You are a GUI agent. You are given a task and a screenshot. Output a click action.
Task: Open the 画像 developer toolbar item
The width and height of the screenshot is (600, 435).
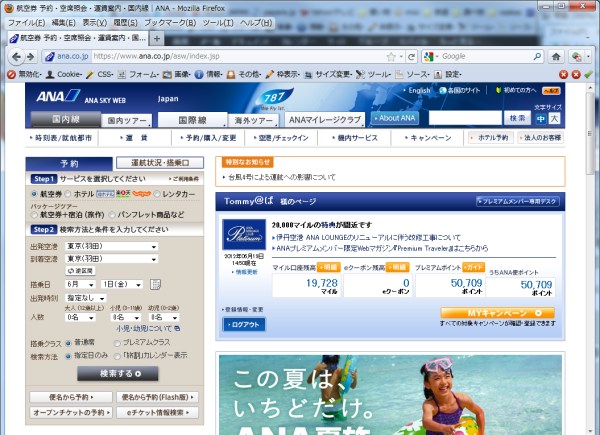pos(177,74)
